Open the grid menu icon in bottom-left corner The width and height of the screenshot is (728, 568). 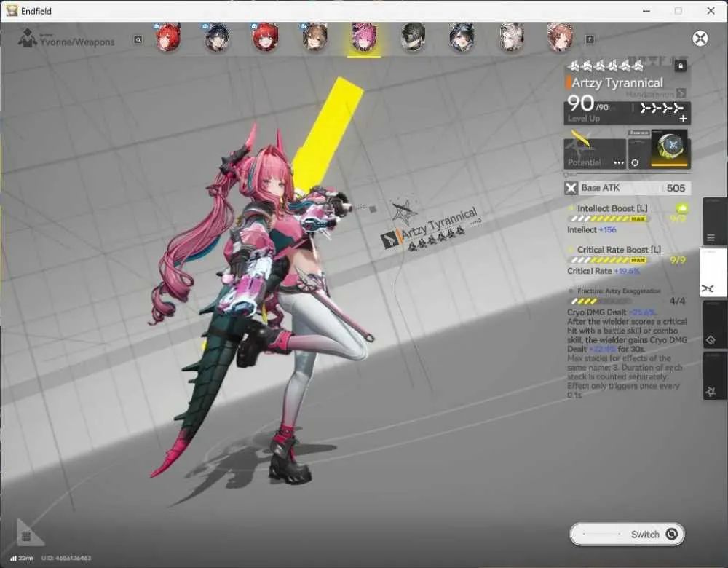[x=26, y=537]
